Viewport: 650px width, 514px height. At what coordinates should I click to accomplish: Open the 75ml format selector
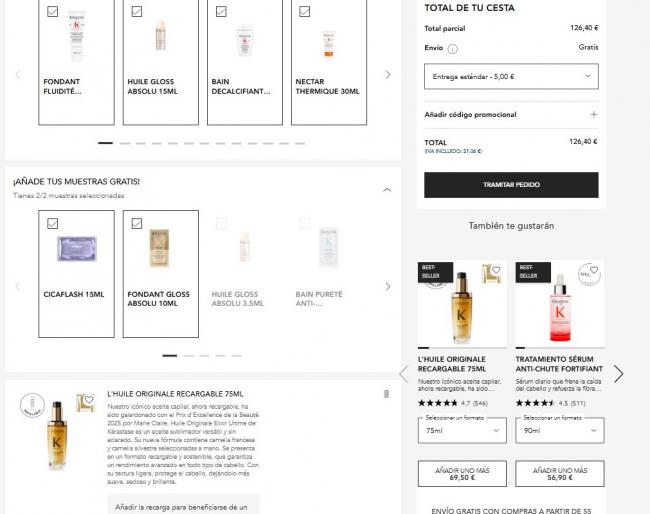coord(462,431)
